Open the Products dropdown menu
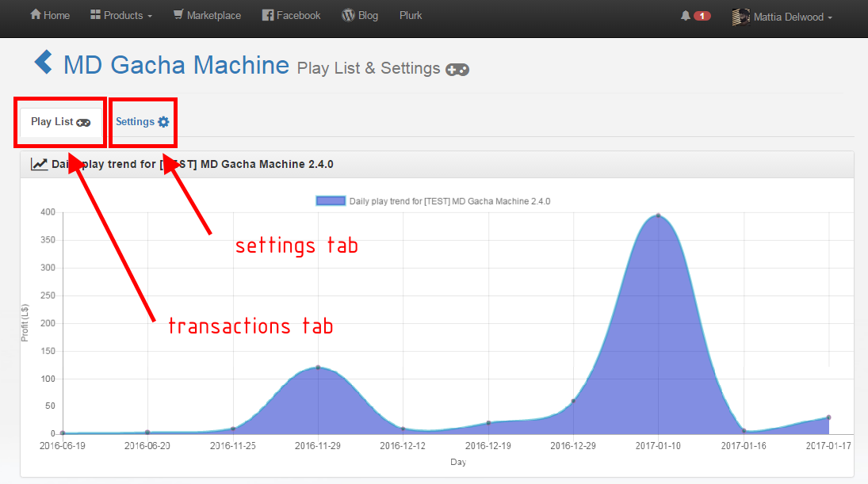The image size is (868, 484). click(x=120, y=14)
